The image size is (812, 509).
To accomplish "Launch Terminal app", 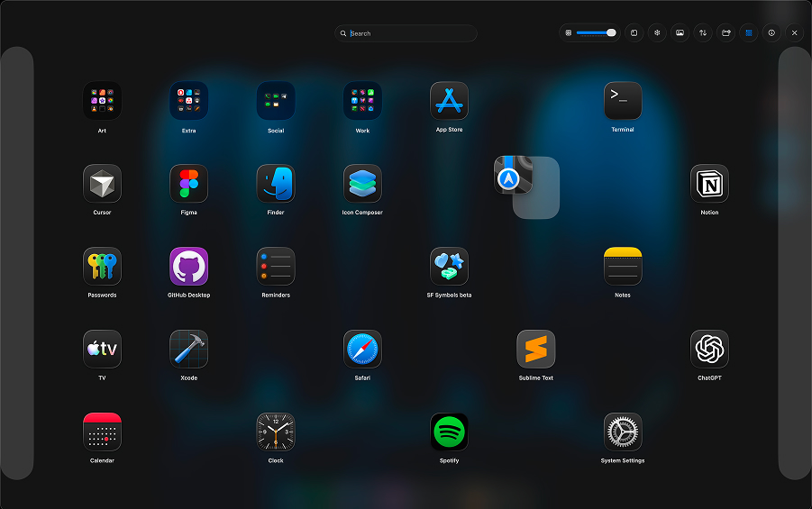I will [x=623, y=101].
